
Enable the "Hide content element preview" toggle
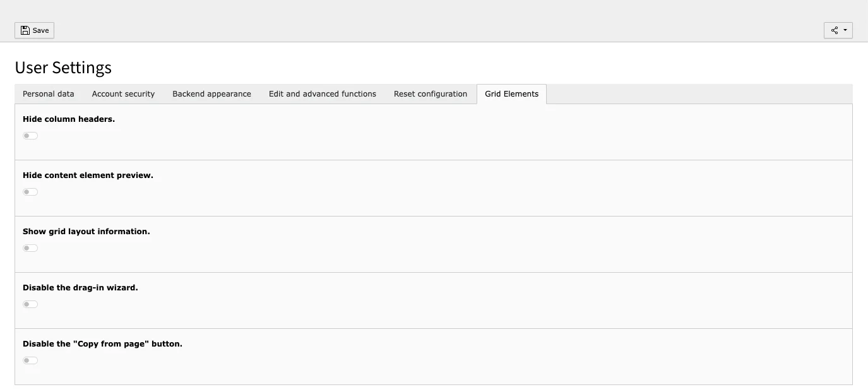click(30, 191)
